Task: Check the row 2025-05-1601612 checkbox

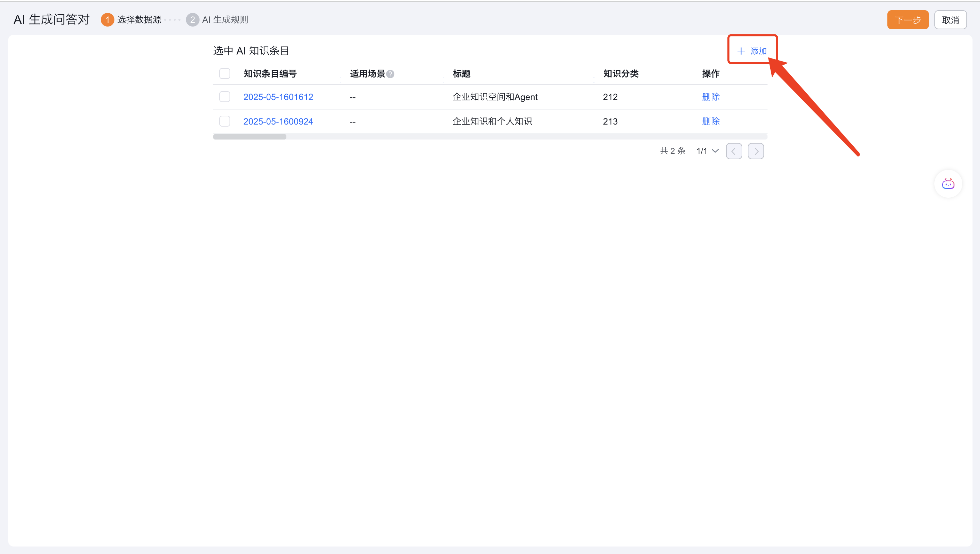Action: click(225, 97)
